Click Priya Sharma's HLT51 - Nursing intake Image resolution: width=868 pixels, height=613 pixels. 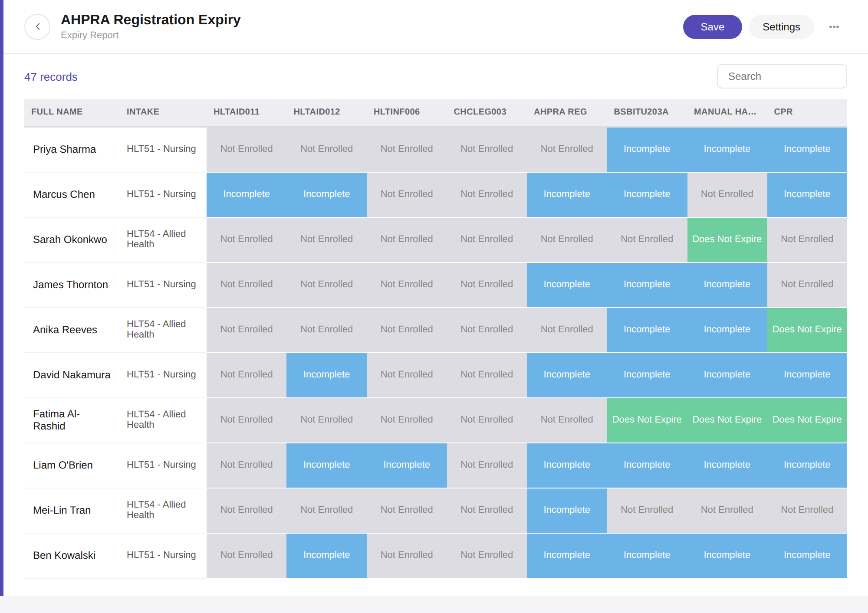point(161,149)
